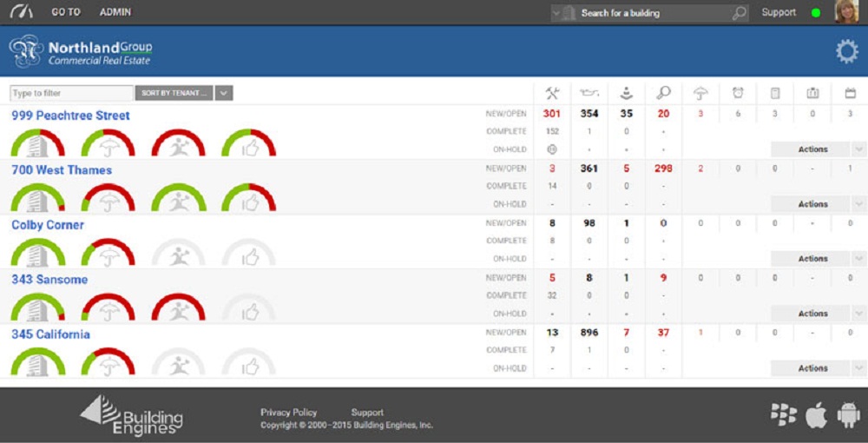Viewport: 868px width, 443px height.
Task: Click 999 Peachtree Street building gauge
Action: click(37, 142)
